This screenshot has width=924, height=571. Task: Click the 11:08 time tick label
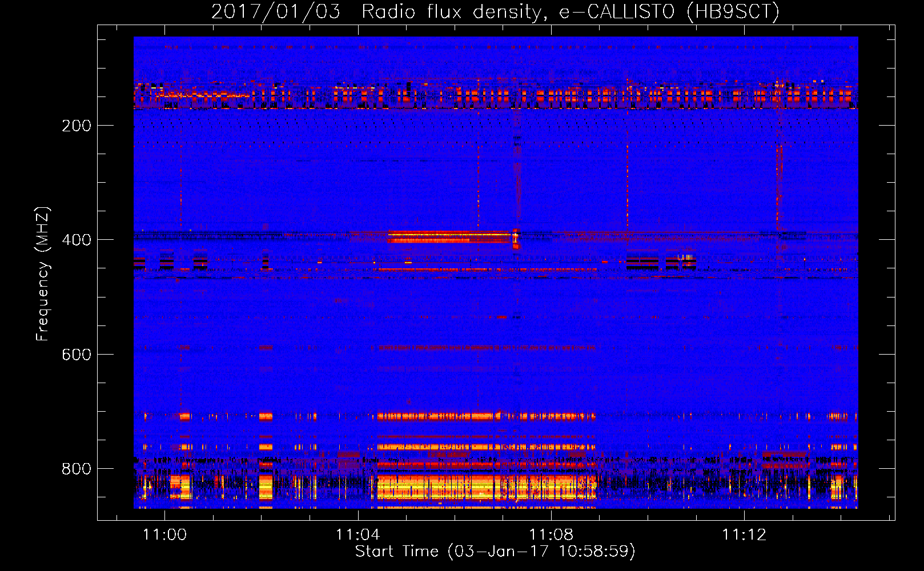coord(551,534)
